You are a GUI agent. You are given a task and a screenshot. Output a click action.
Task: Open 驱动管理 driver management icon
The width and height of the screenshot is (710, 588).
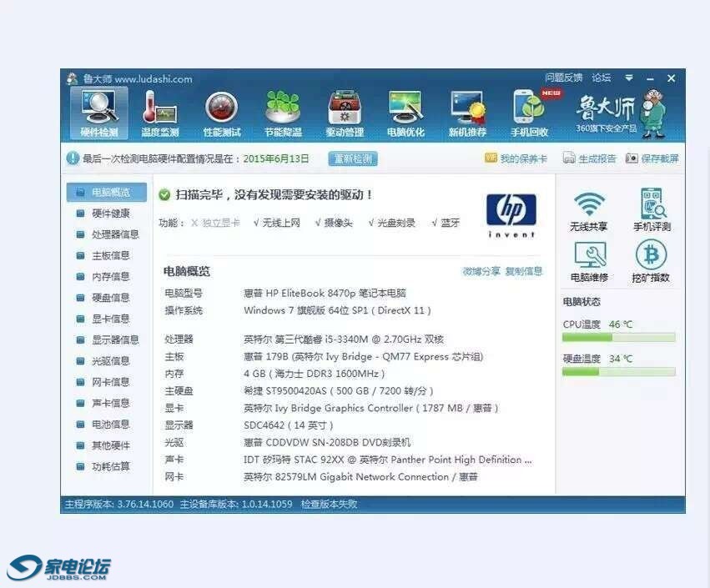pos(344,113)
